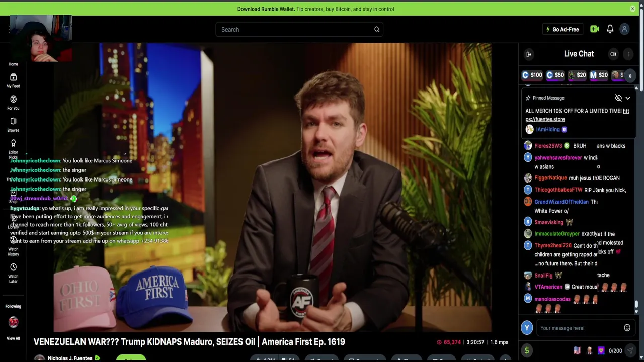Pop out the Live Chat window
The height and width of the screenshot is (362, 644).
point(613,54)
